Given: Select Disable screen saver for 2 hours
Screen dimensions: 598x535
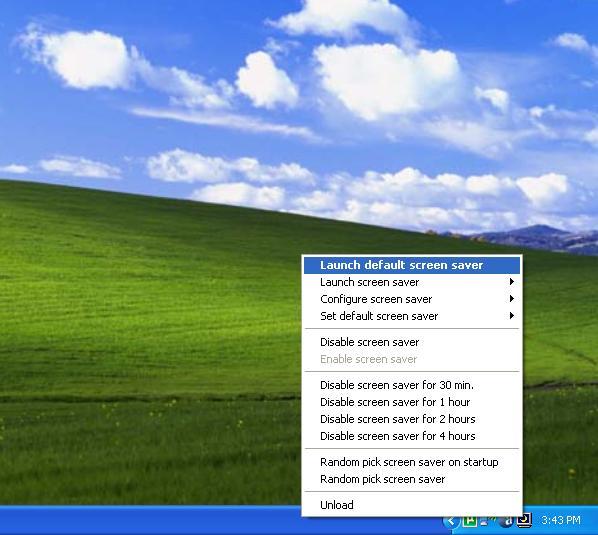Looking at the screenshot, I should pos(412,419).
